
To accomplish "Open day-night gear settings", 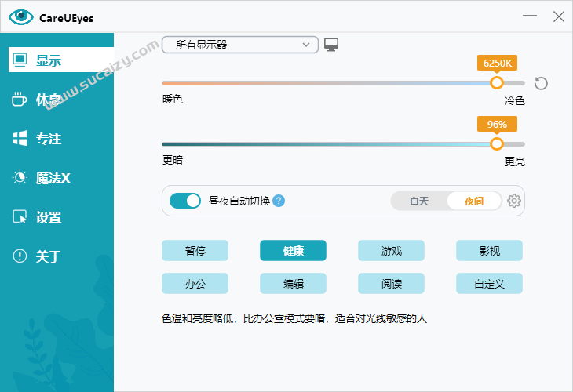I will 514,201.
